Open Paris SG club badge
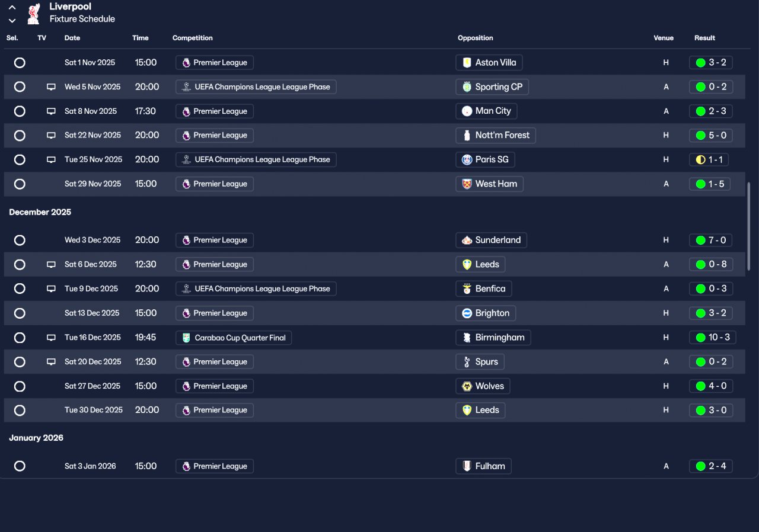This screenshot has width=759, height=532. click(467, 160)
